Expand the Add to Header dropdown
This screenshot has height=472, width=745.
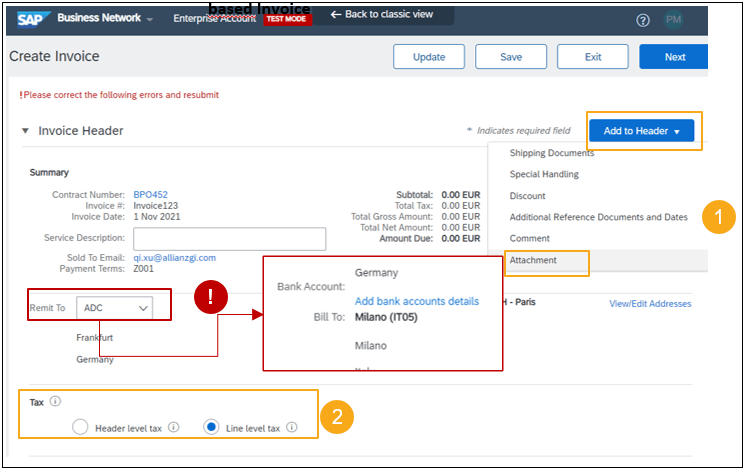point(641,131)
